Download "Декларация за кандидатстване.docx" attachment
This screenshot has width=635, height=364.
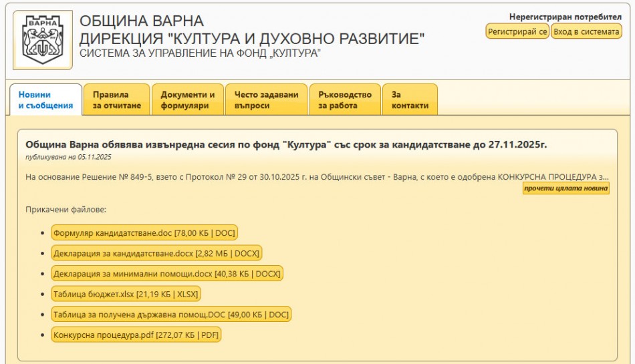click(x=156, y=253)
